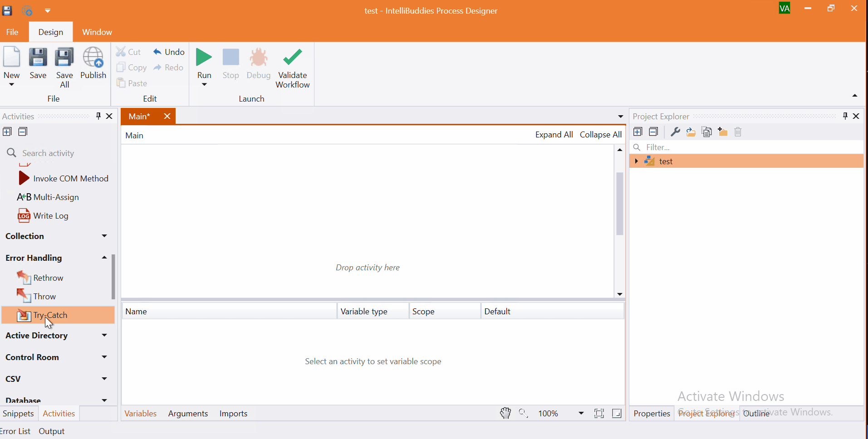Click the Search activity field

(59, 153)
